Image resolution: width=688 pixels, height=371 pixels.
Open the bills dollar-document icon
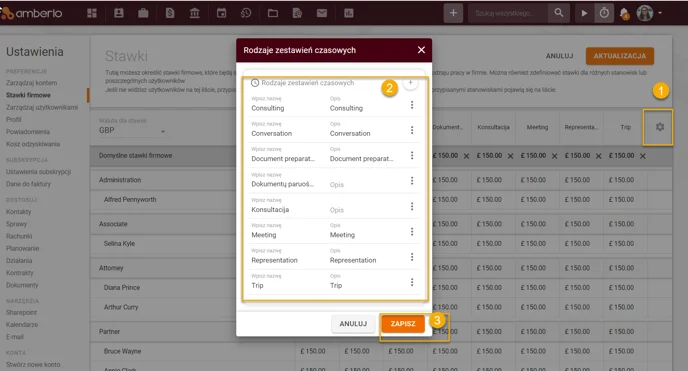coord(170,13)
